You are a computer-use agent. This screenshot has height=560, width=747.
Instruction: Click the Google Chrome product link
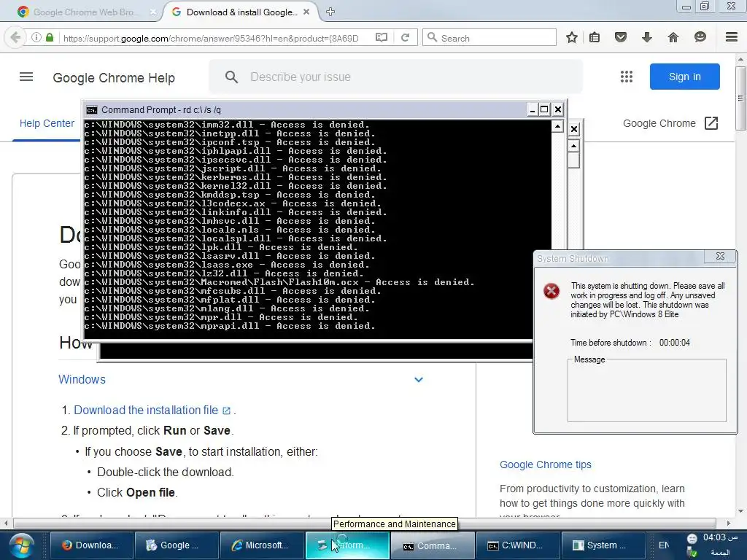(659, 123)
